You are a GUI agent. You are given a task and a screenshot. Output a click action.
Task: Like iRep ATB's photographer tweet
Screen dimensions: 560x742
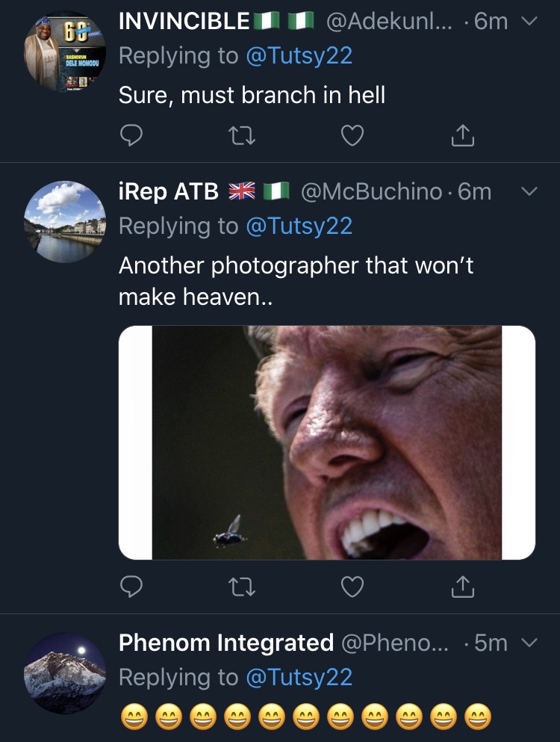tap(352, 587)
